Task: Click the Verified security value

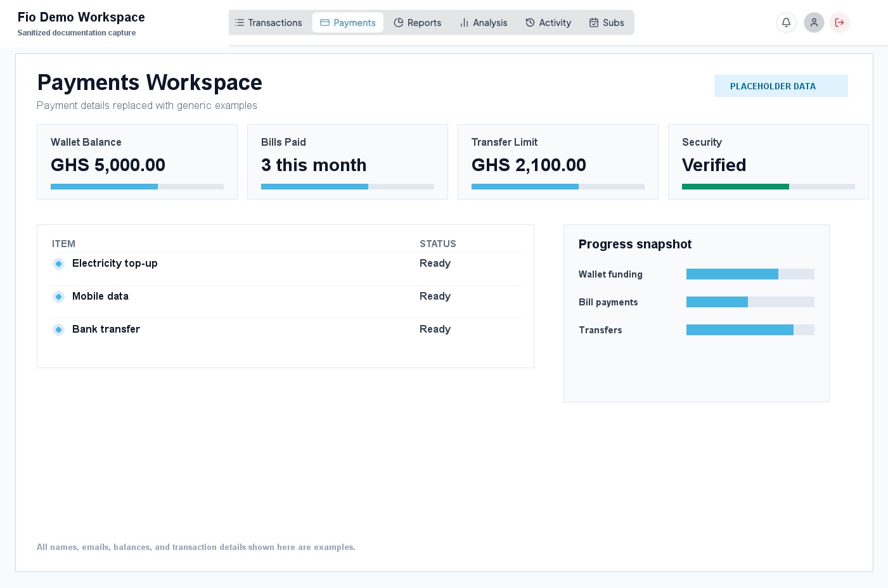Action: 714,165
